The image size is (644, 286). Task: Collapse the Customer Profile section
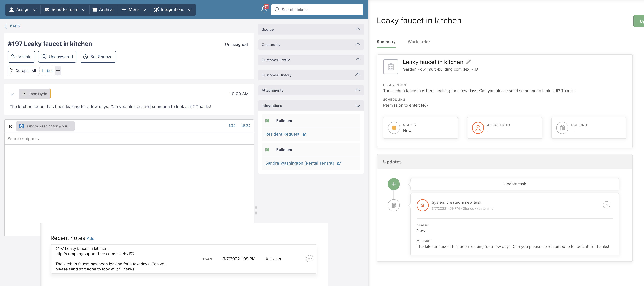358,60
